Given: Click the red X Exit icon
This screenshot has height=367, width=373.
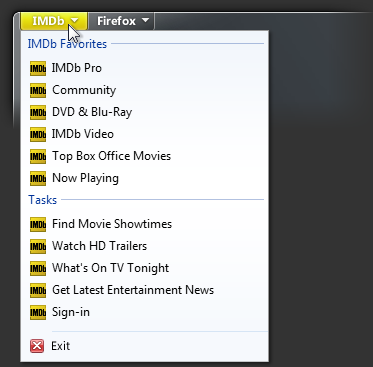Looking at the screenshot, I should pyautogui.click(x=37, y=346).
